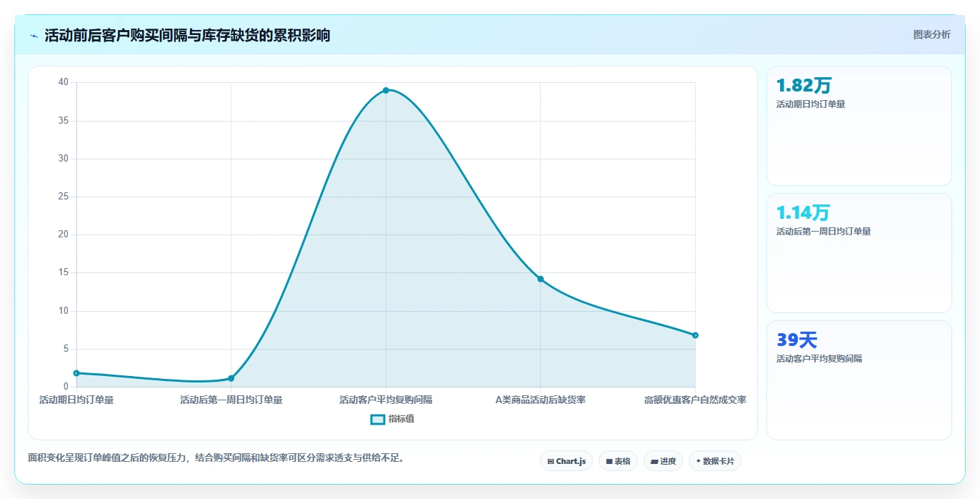Click x-axis label 活动客户平均复购间隔
Screen dimensions: 980x499
pyautogui.click(x=386, y=400)
